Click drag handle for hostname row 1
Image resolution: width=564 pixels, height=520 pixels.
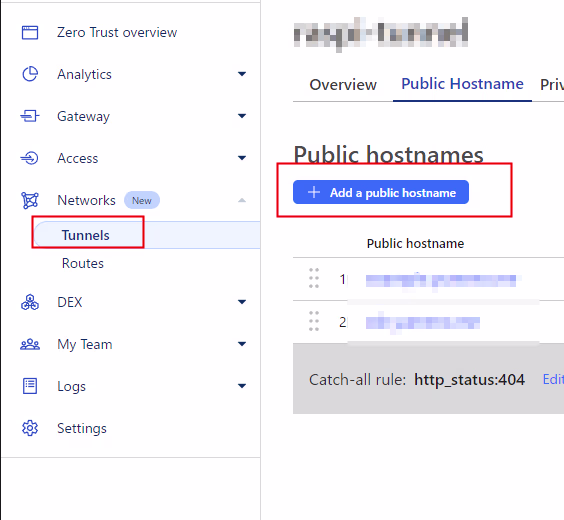tap(314, 278)
